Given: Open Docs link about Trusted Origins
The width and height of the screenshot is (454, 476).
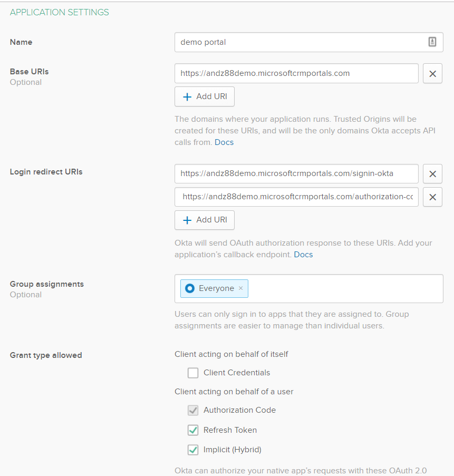Looking at the screenshot, I should [224, 142].
